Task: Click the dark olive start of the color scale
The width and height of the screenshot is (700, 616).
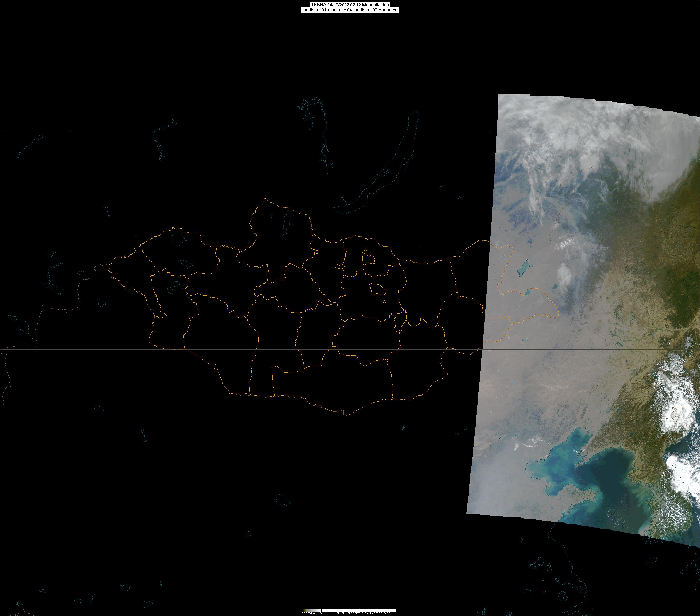Action: pyautogui.click(x=304, y=610)
